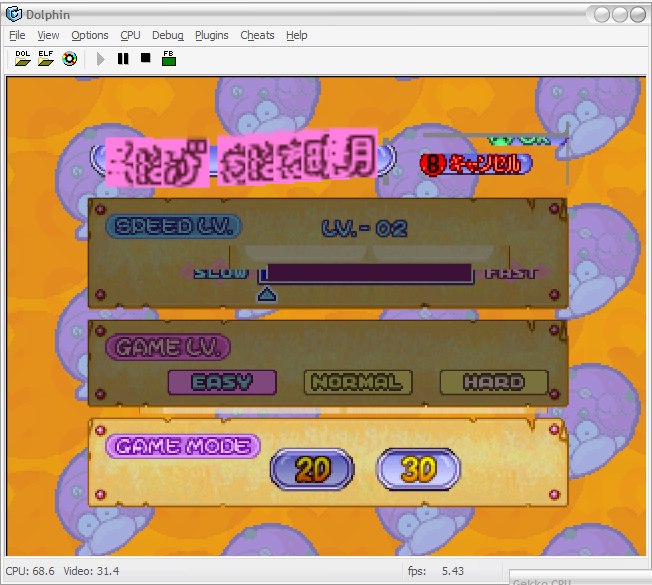Click the GAME LV. label
Screen dimensions: 652x585
click(x=168, y=347)
